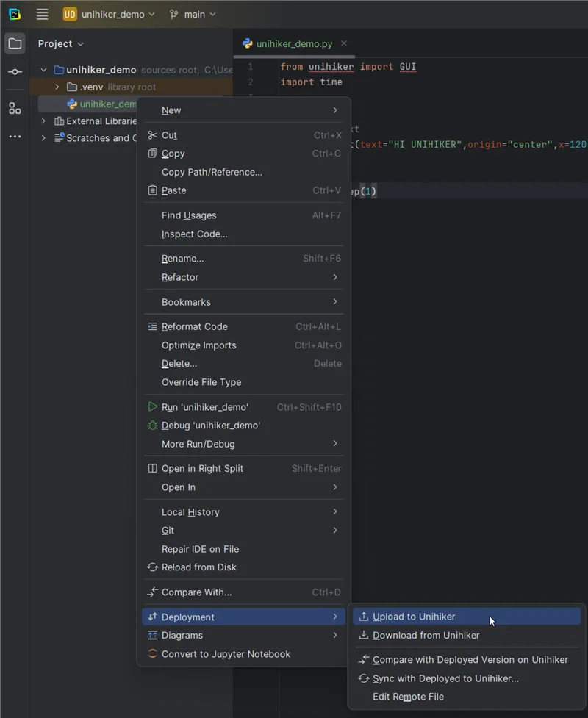588x718 pixels.
Task: Click the "from unihiker import GUI" line
Action: [348, 67]
